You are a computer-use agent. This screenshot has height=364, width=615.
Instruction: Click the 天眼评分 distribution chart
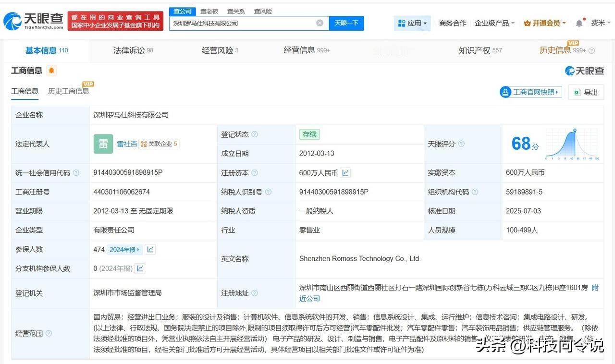(572, 144)
